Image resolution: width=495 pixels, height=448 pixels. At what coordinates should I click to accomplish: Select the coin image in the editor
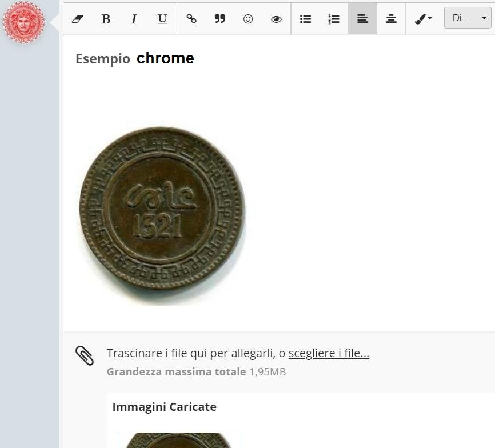pos(162,213)
